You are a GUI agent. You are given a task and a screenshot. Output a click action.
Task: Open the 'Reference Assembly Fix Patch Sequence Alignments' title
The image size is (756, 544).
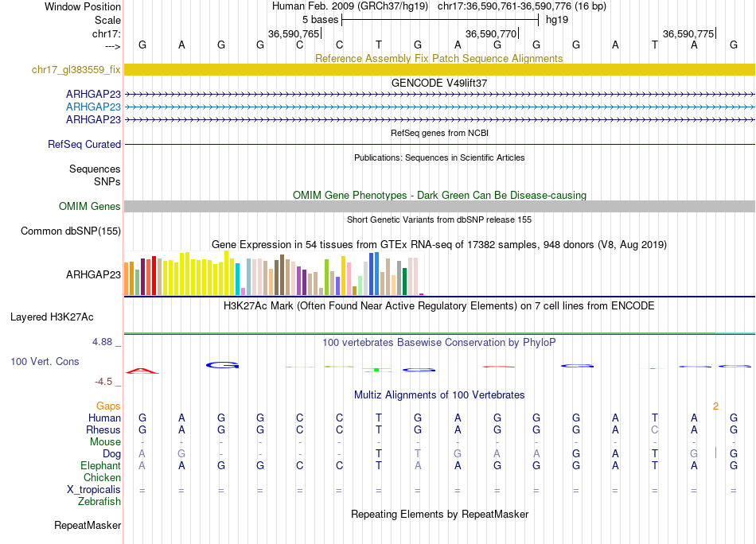(x=438, y=58)
